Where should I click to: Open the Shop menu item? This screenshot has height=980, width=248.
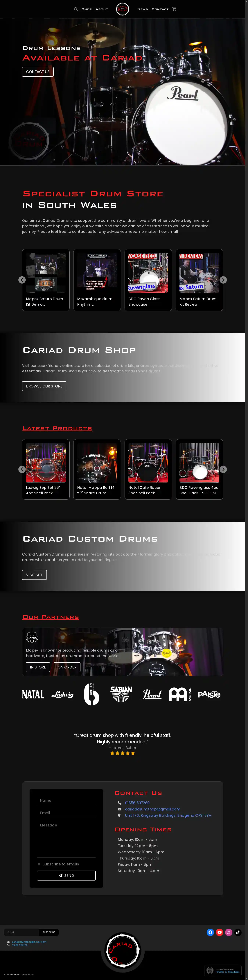click(87, 9)
